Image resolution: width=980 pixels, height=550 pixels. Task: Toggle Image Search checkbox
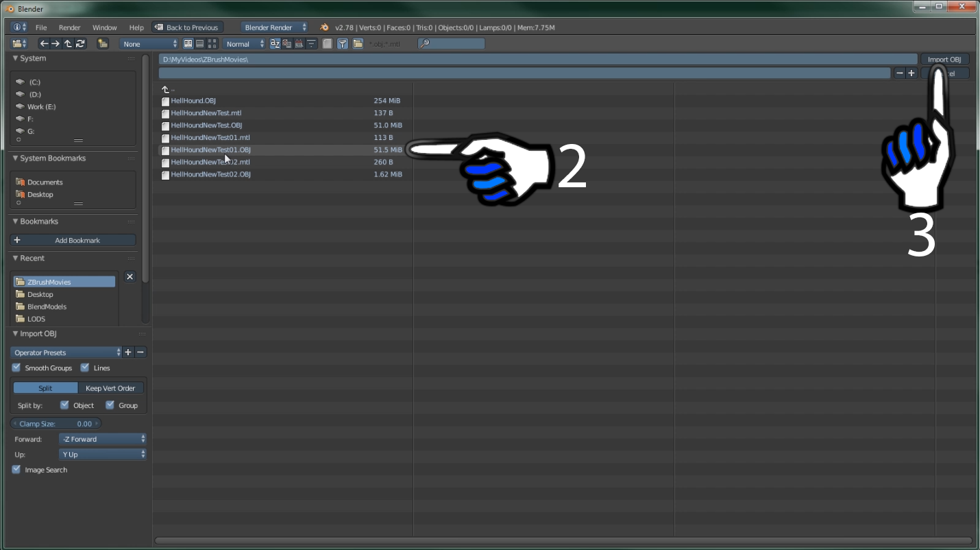click(x=16, y=470)
